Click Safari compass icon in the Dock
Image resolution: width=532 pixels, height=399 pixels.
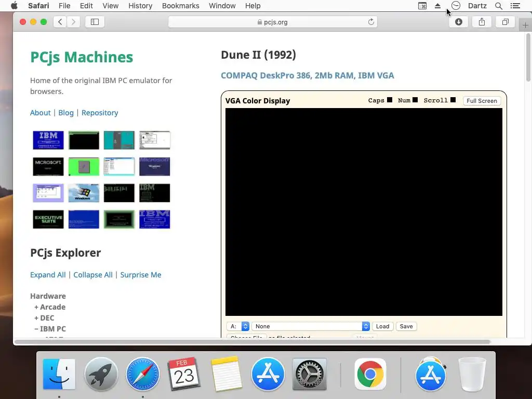142,374
